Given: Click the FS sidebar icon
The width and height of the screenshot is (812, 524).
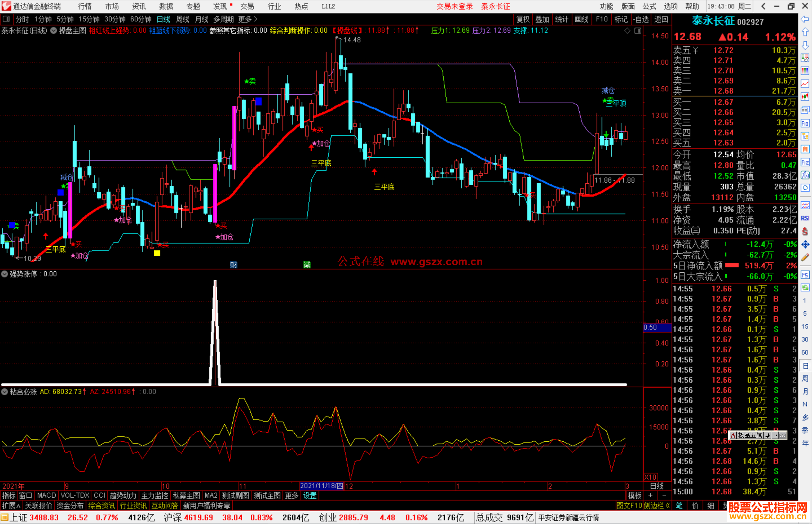Looking at the screenshot, I should pos(805,275).
